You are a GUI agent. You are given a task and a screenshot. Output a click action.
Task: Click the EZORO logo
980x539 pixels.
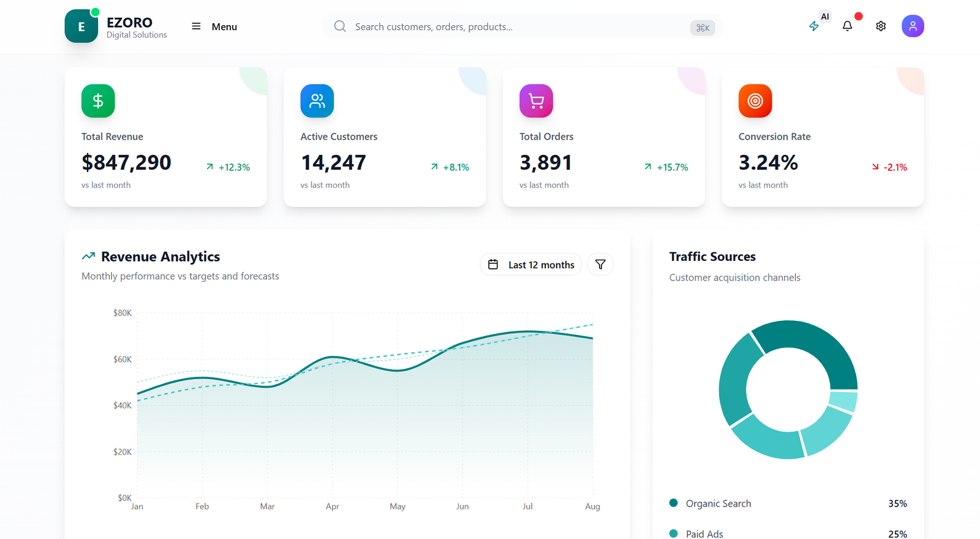click(81, 26)
